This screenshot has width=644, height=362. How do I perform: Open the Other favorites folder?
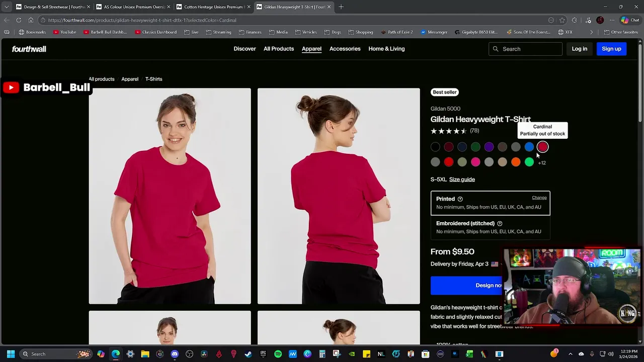[621, 32]
